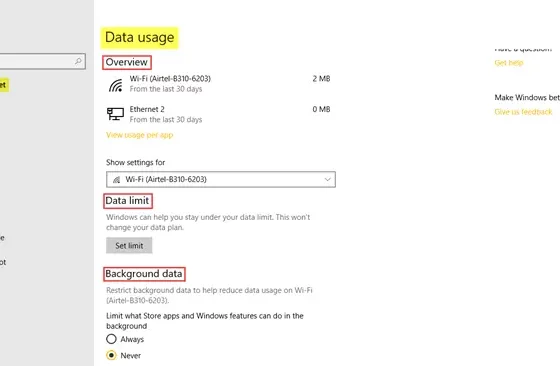
Task: Select the Never radio button
Action: pyautogui.click(x=111, y=355)
